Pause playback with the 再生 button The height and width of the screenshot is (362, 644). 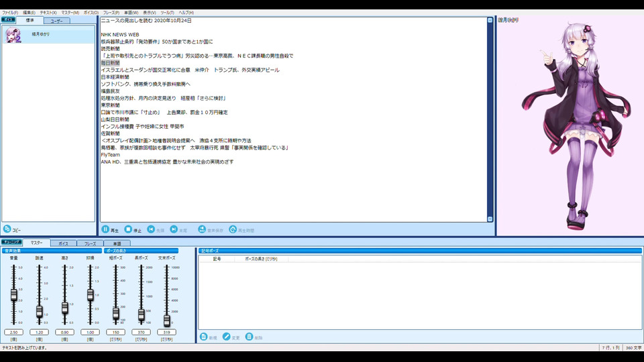pyautogui.click(x=105, y=229)
